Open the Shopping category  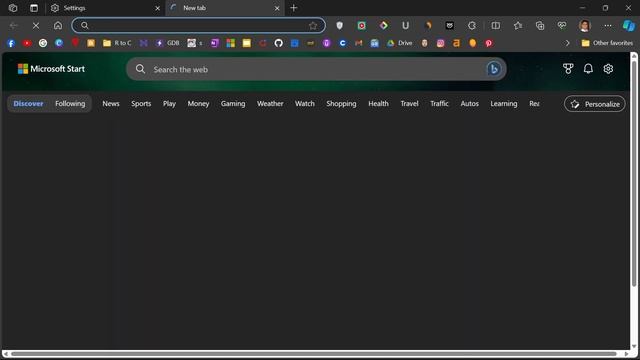tap(341, 104)
